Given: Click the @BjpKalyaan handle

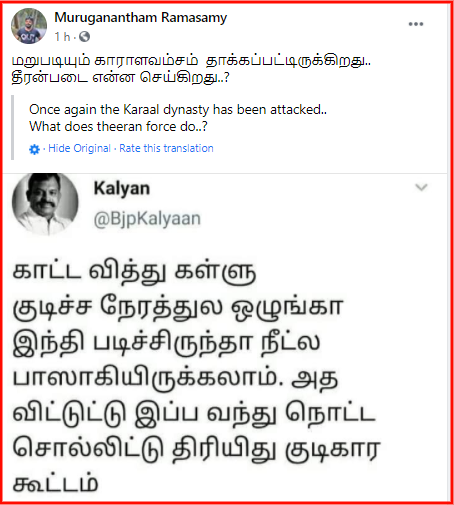Looking at the screenshot, I should click(x=147, y=219).
